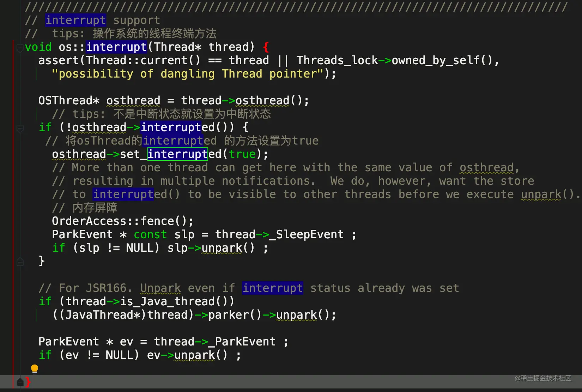Collapse the os::interrupt function fold marker
The width and height of the screenshot is (582, 392).
point(20,48)
